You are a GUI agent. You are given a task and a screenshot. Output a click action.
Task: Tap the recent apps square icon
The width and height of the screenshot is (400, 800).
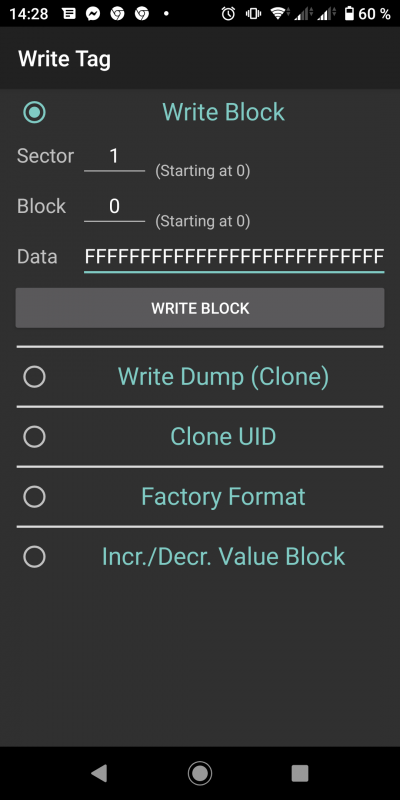tap(300, 773)
